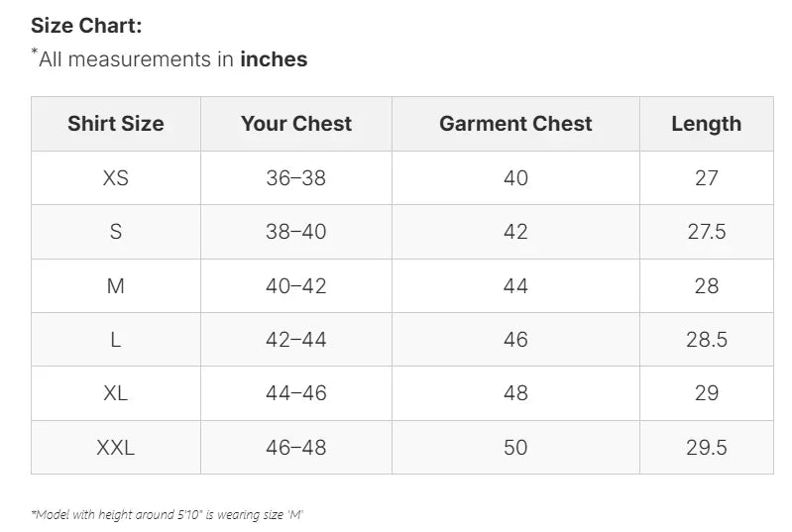Click the Your Chest column header
This screenshot has width=792, height=532.
296,124
